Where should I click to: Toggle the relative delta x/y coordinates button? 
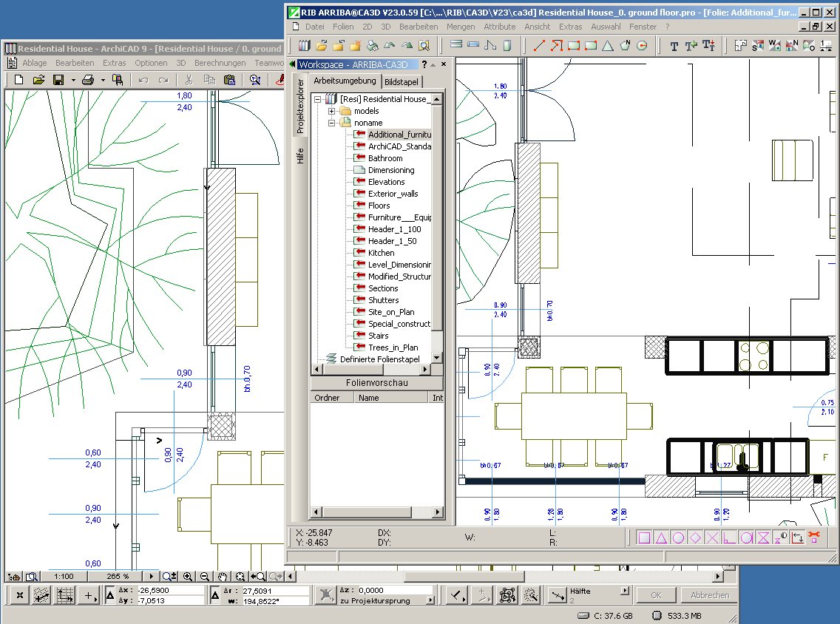(110, 594)
